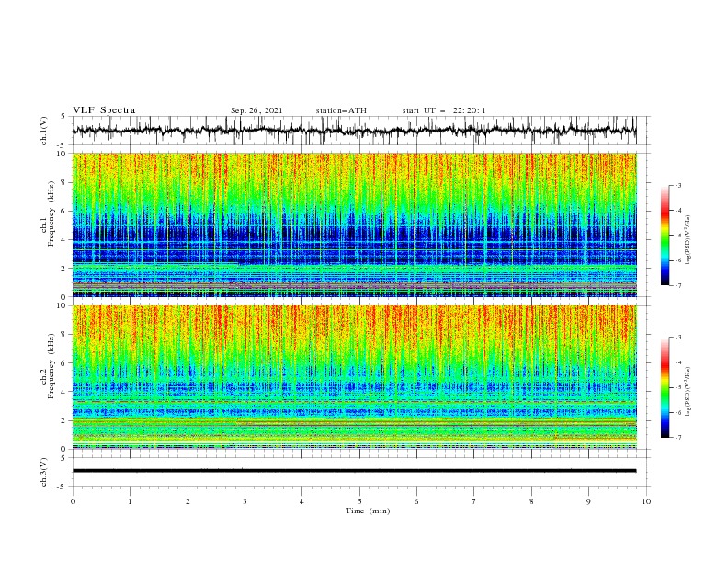Viewport: 728px width, 563px height.
Task: Click the '-7' tick on ch.2 colorbar
Action: click(x=677, y=437)
